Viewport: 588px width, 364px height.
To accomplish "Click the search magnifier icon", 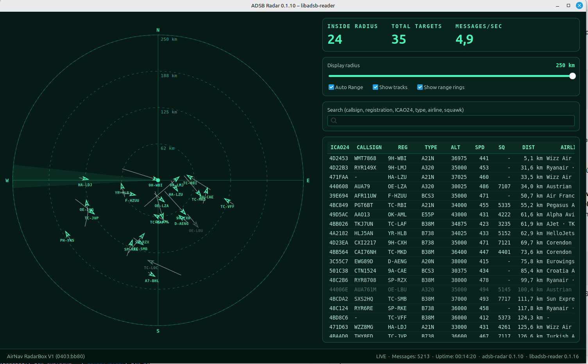I will point(334,120).
